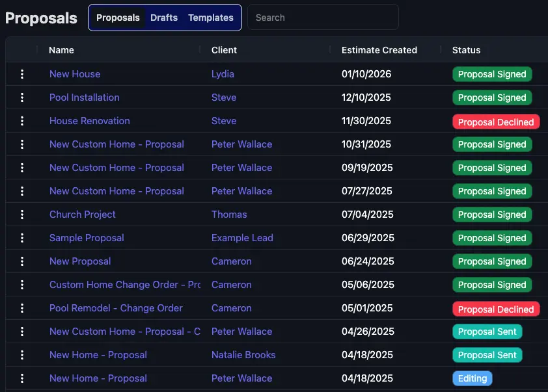Image resolution: width=548 pixels, height=392 pixels.
Task: Open kebab menu for Natalie Brooks' New Home proposal
Action: coord(22,355)
